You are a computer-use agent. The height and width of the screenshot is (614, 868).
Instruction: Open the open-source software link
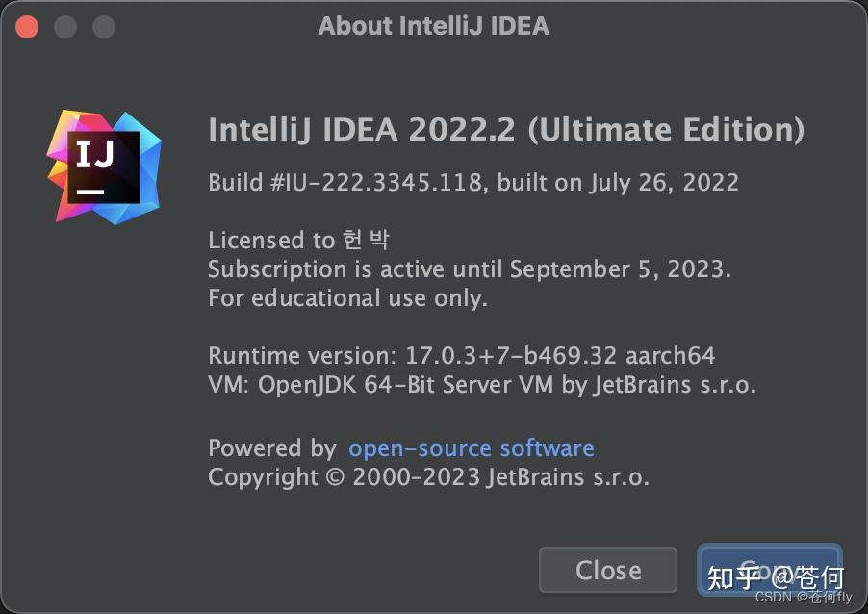[471, 448]
